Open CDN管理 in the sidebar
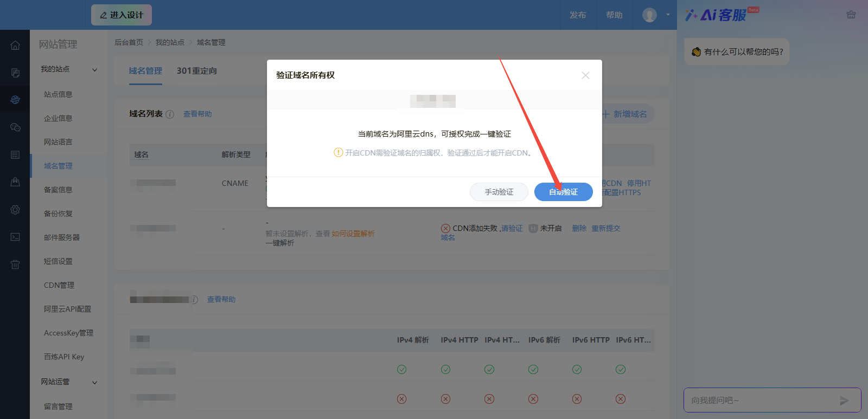868x419 pixels. pos(59,285)
